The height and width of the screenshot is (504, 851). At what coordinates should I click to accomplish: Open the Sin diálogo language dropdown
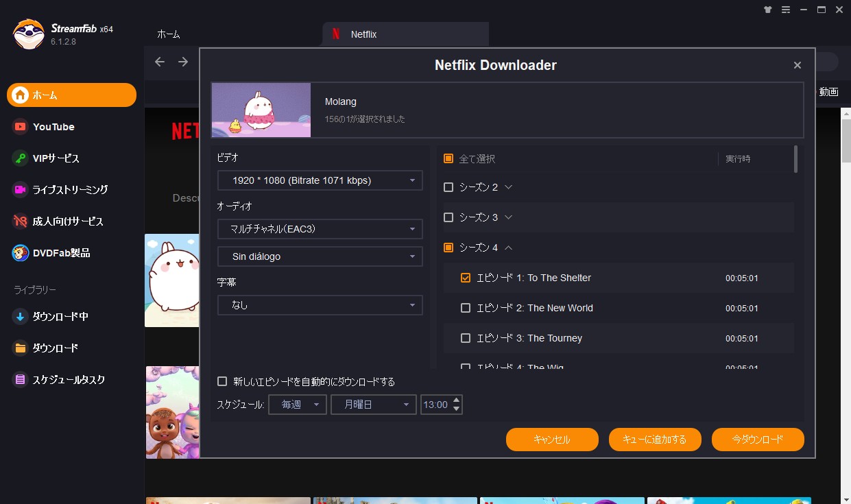coord(320,256)
